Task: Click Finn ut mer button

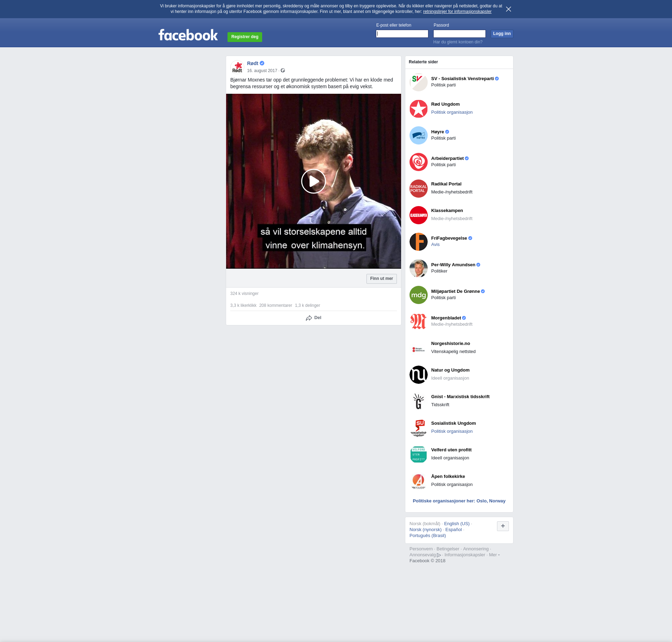Action: 381,278
